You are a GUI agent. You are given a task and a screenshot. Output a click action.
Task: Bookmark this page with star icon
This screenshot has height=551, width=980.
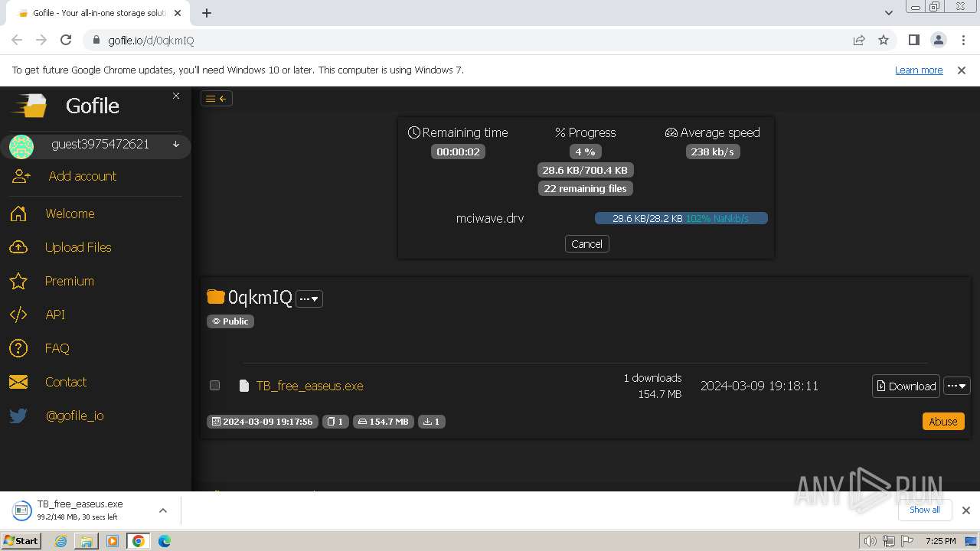coord(884,41)
